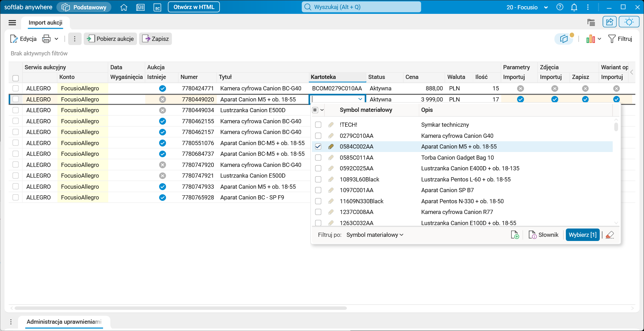Click the add new document icon in the popup
The height and width of the screenshot is (331, 644).
pyautogui.click(x=515, y=235)
